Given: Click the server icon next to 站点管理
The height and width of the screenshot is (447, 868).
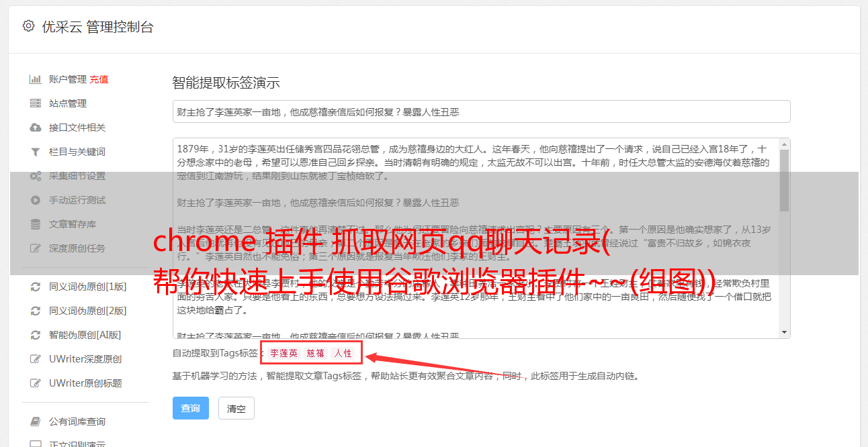Looking at the screenshot, I should (x=36, y=103).
